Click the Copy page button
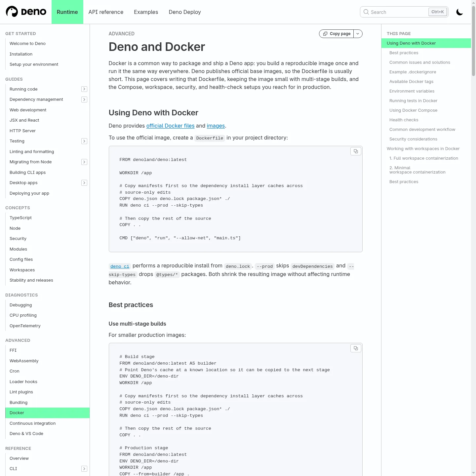Image resolution: width=476 pixels, height=476 pixels. (337, 34)
